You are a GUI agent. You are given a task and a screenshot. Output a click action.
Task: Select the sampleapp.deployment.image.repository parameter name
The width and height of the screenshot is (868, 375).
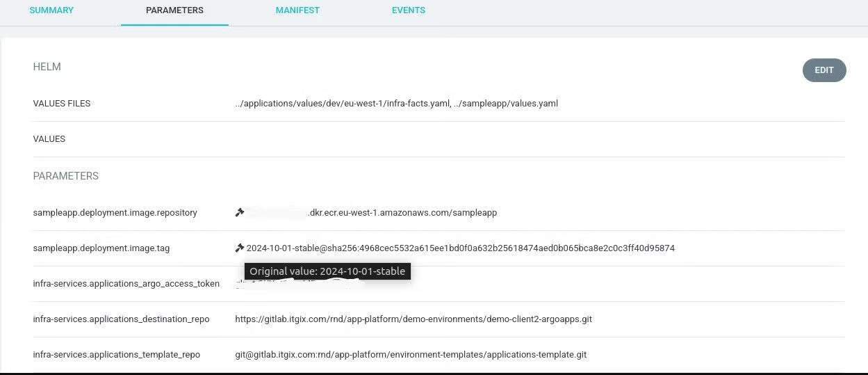coord(115,213)
